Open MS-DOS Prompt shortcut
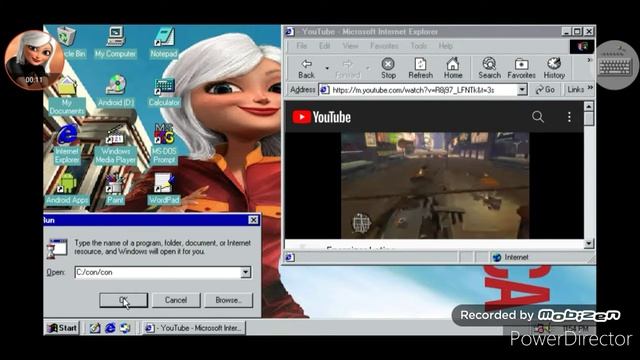Image resolution: width=640 pixels, height=360 pixels. click(x=164, y=144)
